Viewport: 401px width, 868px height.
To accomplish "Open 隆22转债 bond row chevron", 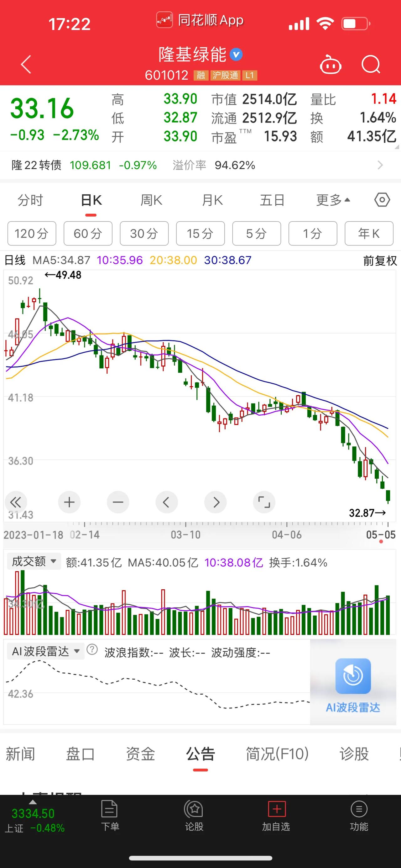I will tap(380, 165).
